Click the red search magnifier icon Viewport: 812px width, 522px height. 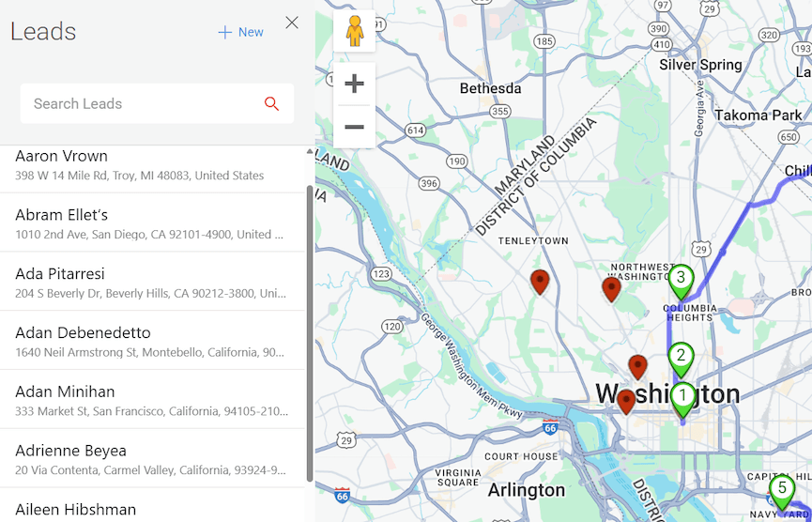(x=272, y=103)
